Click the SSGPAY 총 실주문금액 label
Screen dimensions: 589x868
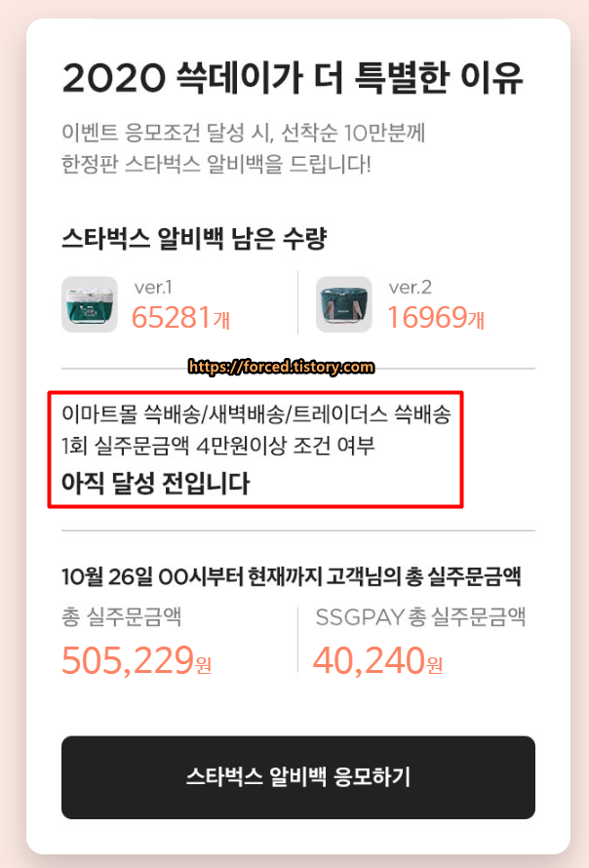click(420, 616)
